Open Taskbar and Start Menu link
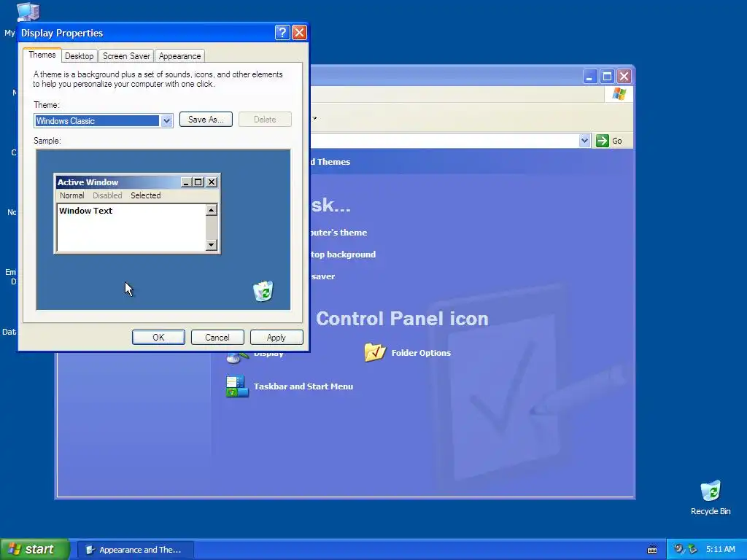This screenshot has width=747, height=560. (x=303, y=386)
